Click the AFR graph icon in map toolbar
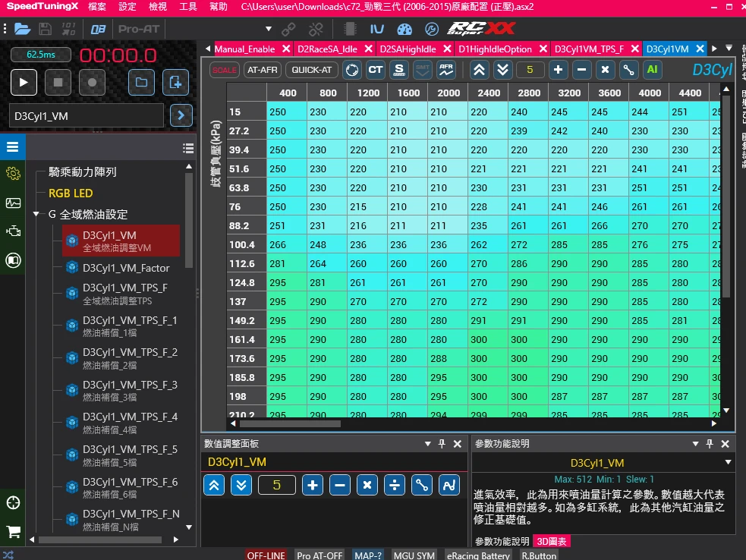 click(x=446, y=70)
